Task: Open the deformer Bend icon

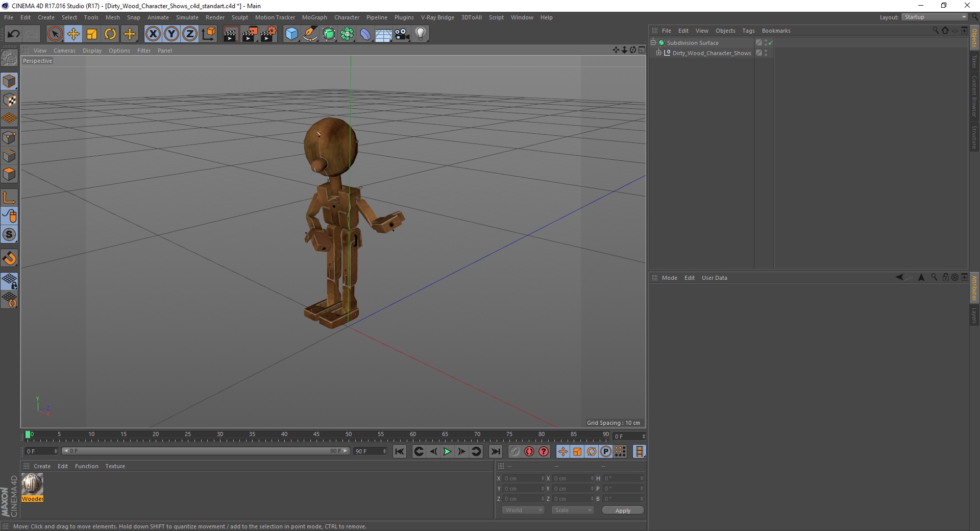Action: click(365, 34)
